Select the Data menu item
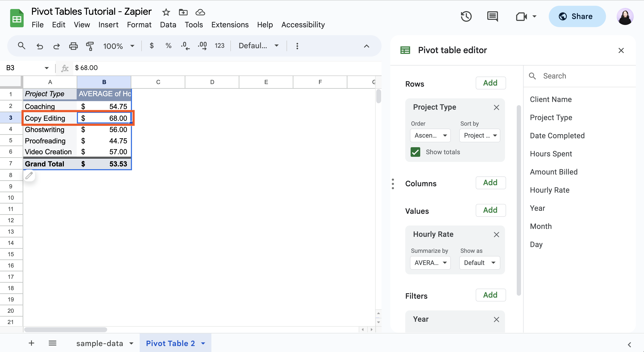Image resolution: width=644 pixels, height=352 pixels. [x=168, y=25]
